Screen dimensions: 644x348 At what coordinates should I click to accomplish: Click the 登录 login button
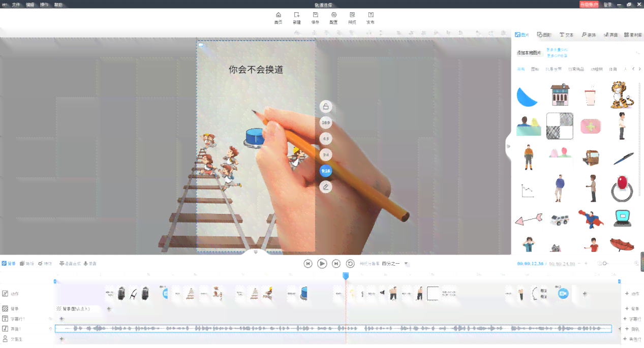608,5
